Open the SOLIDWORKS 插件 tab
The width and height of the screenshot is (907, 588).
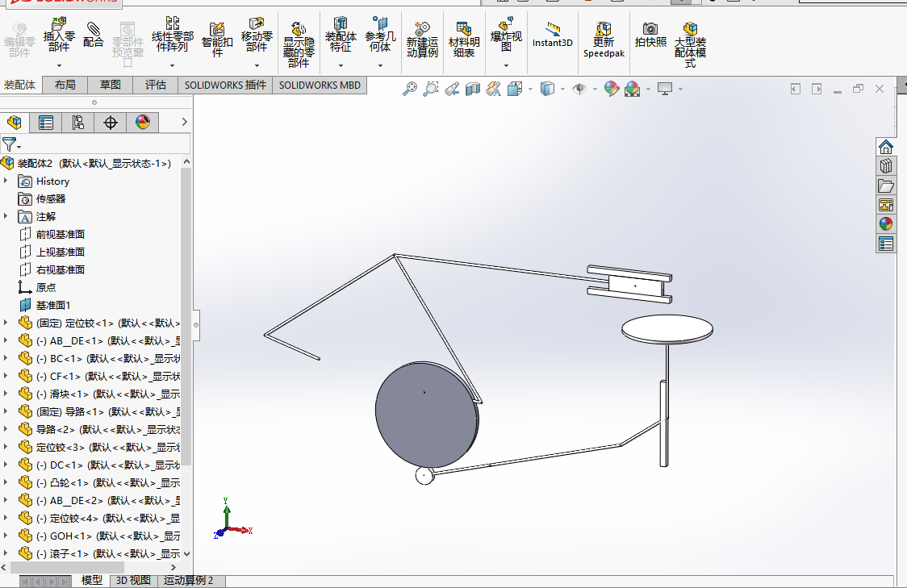(x=225, y=85)
